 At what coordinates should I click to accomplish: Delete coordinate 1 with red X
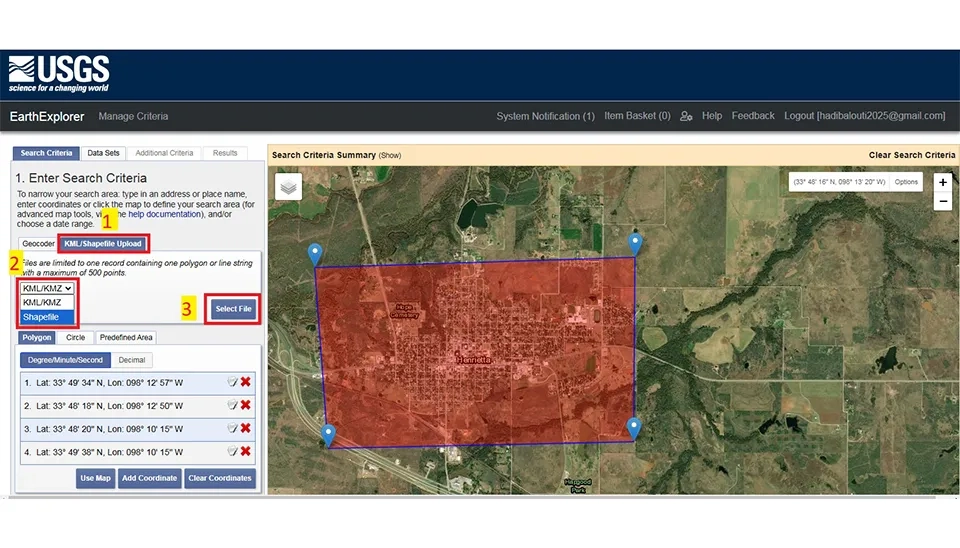point(246,381)
